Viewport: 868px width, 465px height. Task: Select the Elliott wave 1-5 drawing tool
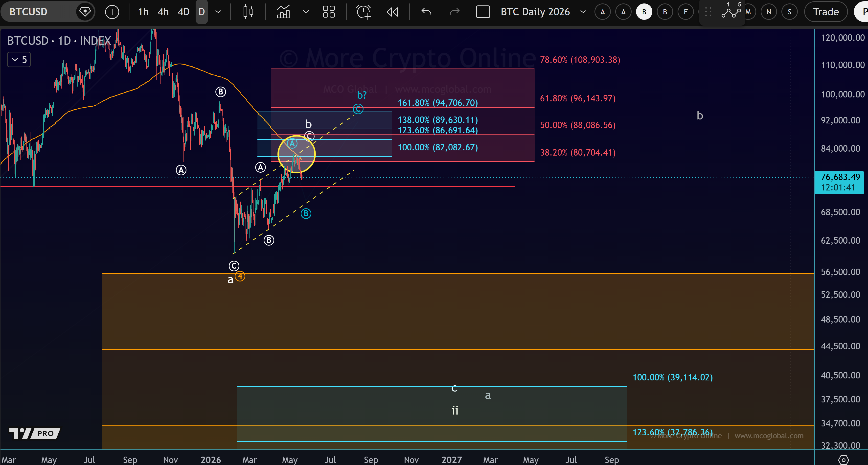pos(731,11)
